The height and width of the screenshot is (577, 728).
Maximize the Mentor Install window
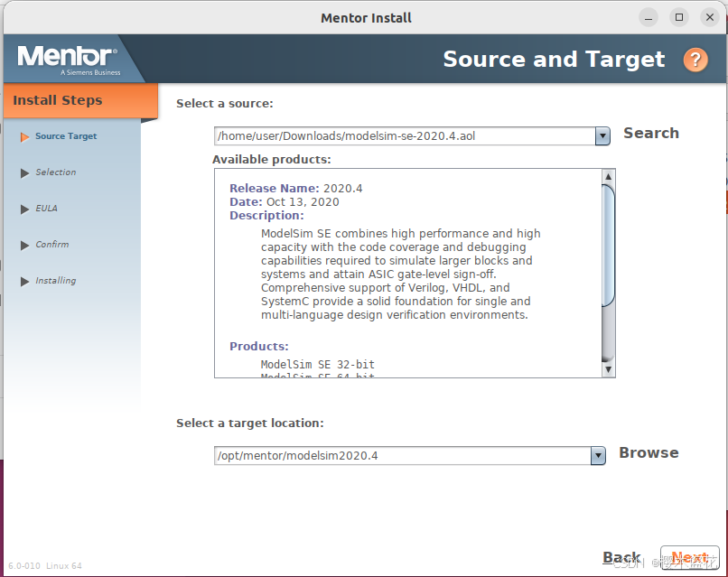tap(679, 18)
